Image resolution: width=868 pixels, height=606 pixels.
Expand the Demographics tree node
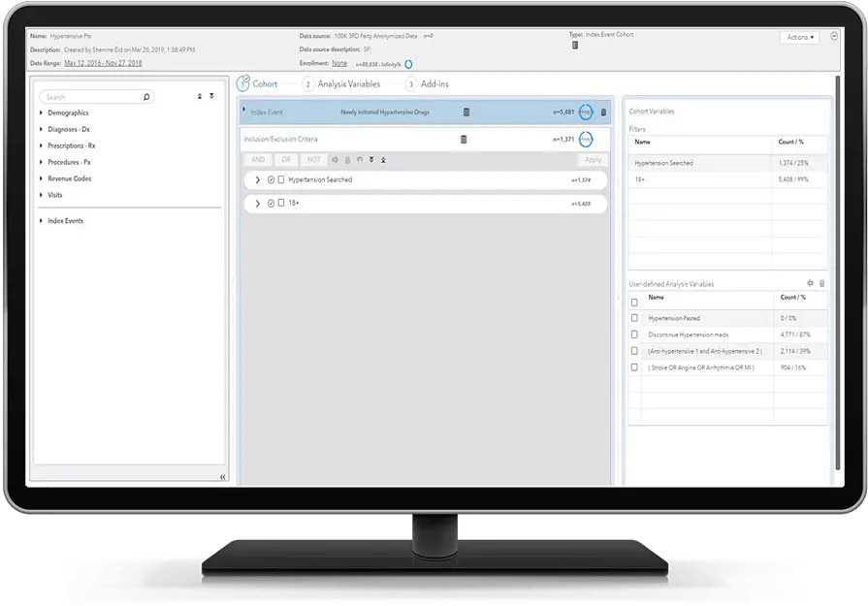coord(41,112)
